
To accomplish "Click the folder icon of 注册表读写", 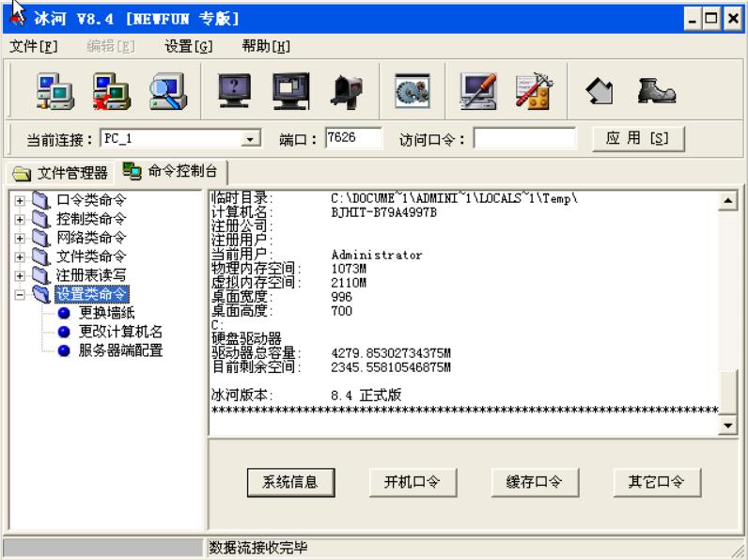I will pos(41,275).
